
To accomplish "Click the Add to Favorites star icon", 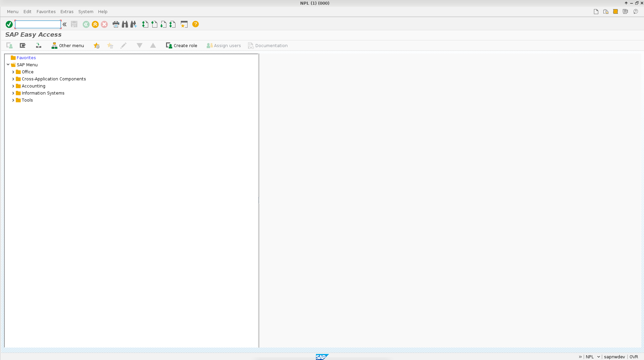I will pos(96,45).
